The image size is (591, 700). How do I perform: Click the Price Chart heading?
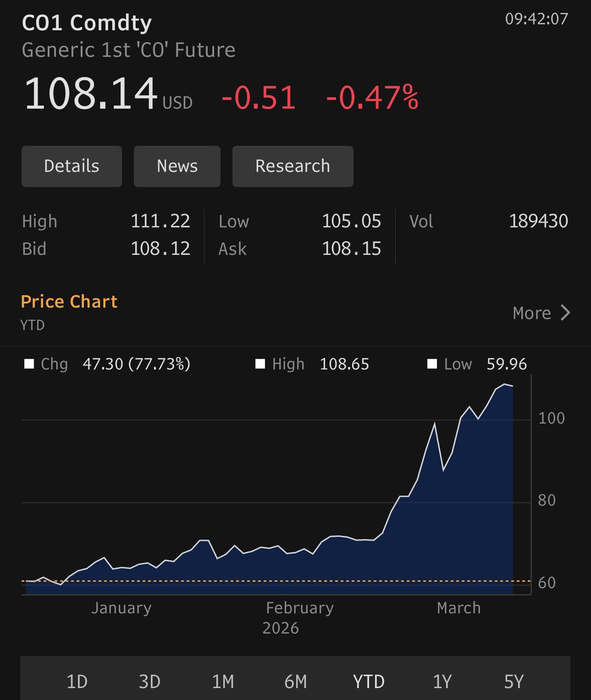[69, 302]
